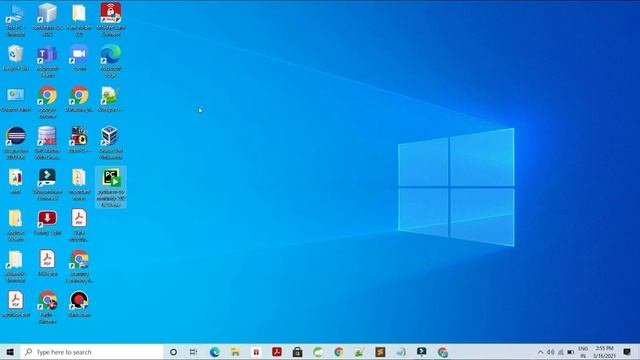Viewport: 640px width, 360px height.
Task: Open the Windows Start menu
Action: pyautogui.click(x=10, y=352)
